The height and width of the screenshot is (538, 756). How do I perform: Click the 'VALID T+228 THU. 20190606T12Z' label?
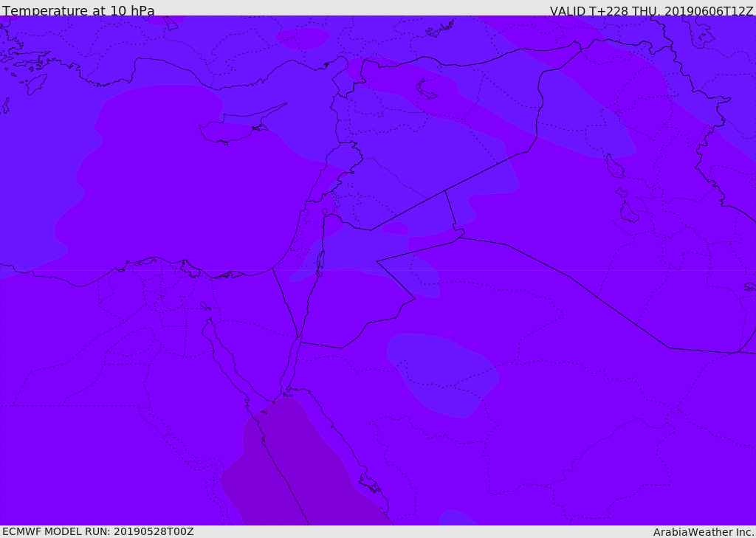pyautogui.click(x=651, y=10)
